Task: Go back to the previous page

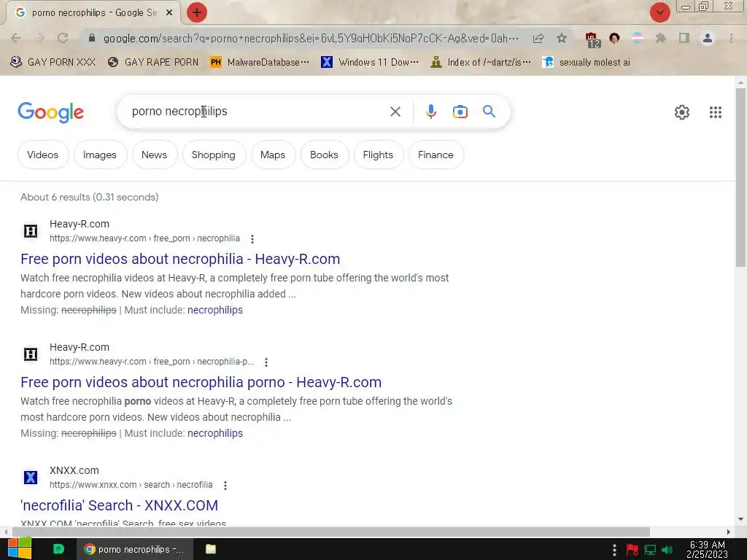Action: pos(16,38)
